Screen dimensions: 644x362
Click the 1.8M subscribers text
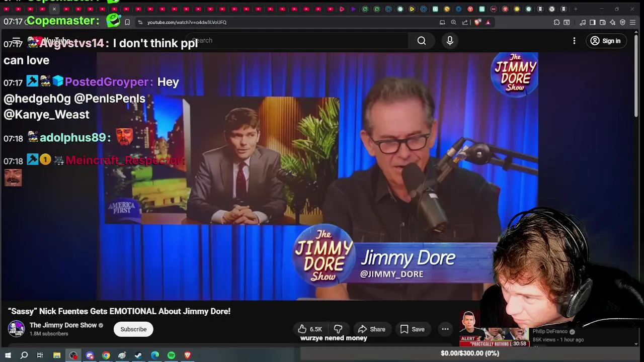click(x=49, y=334)
